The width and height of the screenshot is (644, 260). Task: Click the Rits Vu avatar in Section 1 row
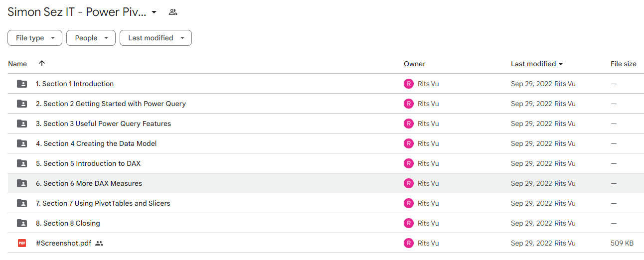[x=409, y=84]
